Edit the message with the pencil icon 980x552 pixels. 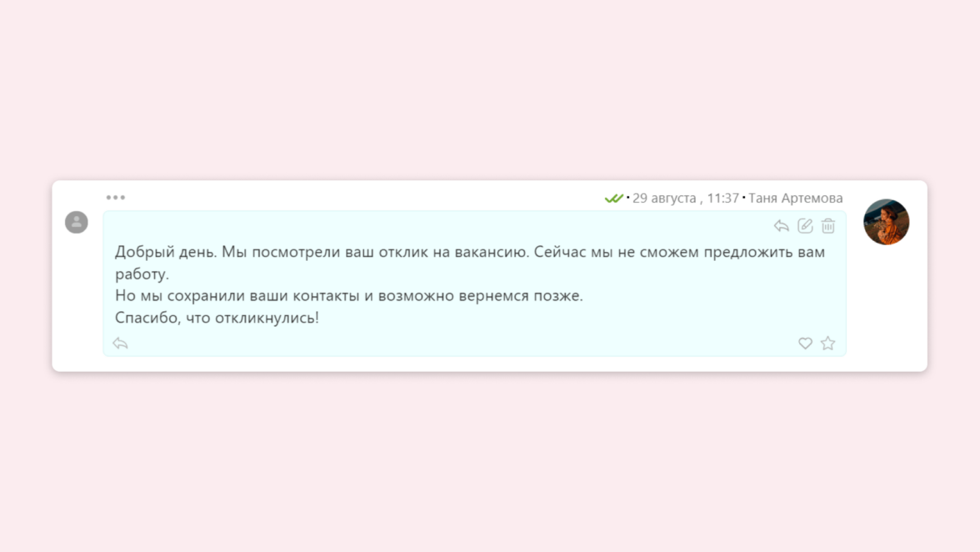[x=805, y=226]
